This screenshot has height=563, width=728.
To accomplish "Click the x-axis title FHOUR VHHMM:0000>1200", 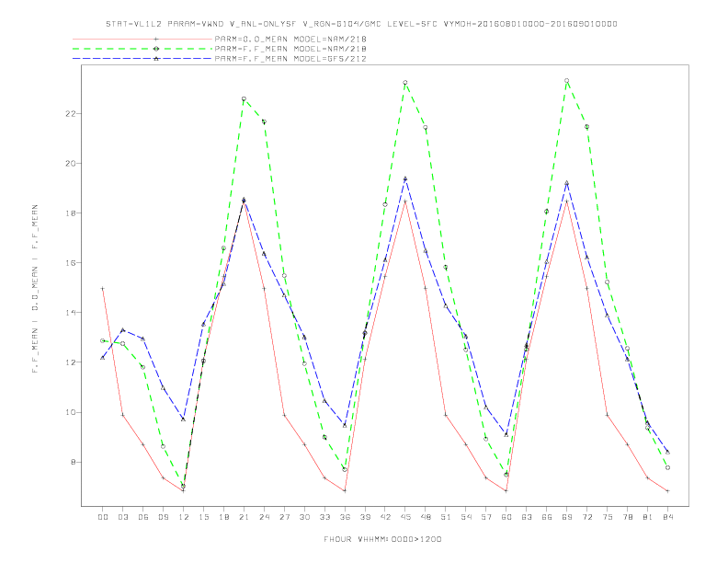I will (x=382, y=539).
